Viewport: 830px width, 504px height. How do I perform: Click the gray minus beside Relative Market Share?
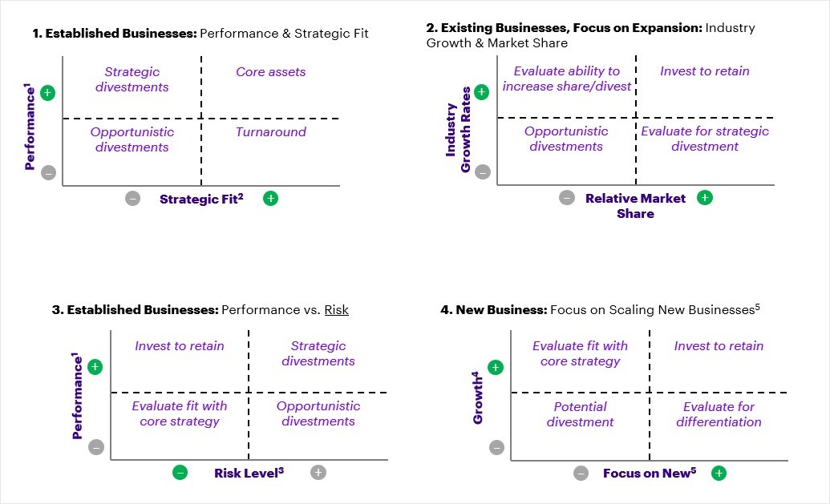pos(567,198)
